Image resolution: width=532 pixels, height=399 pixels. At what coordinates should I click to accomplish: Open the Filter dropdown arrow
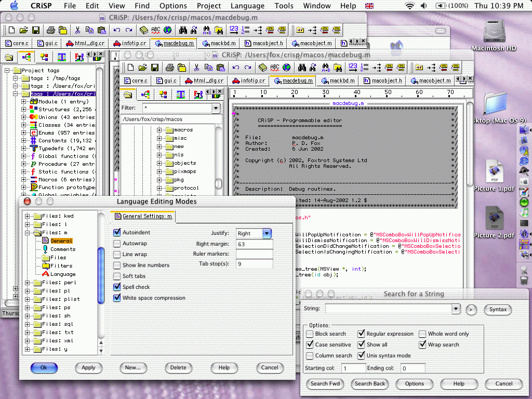(216, 108)
